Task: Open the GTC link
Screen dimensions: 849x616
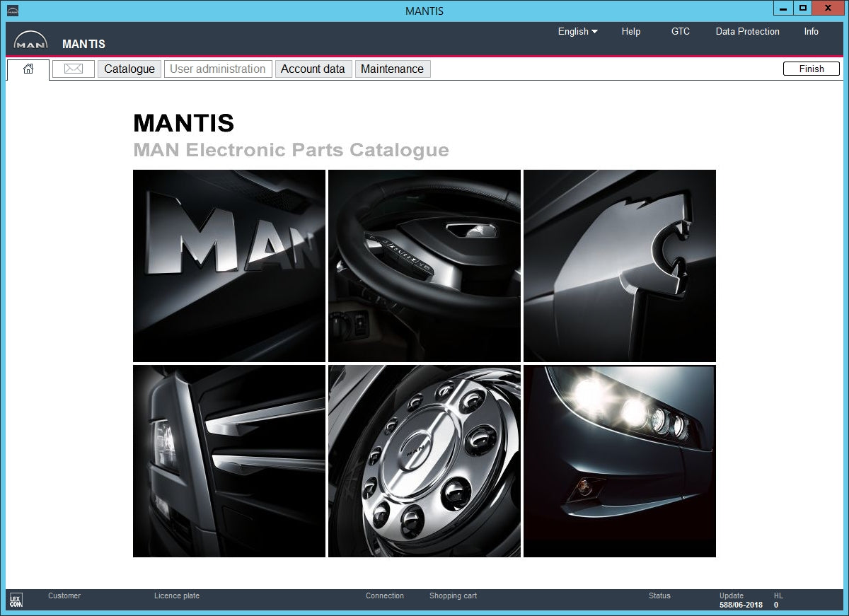Action: pyautogui.click(x=681, y=31)
